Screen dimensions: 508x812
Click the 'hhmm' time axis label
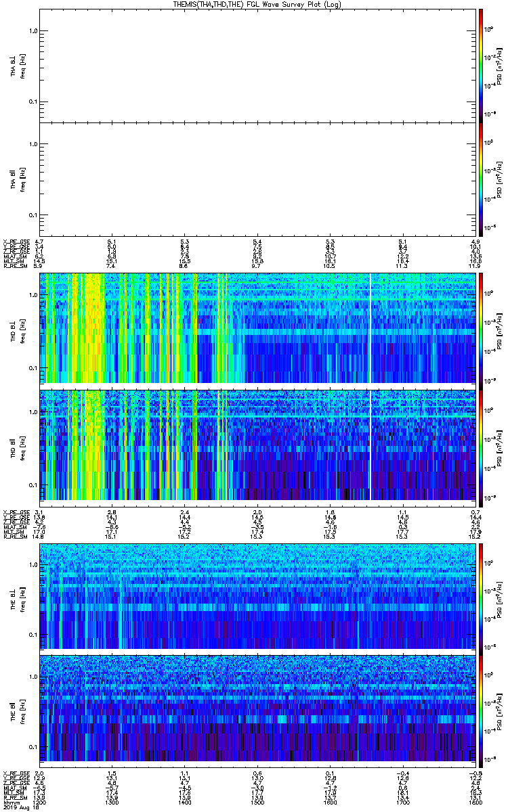pos(10,802)
